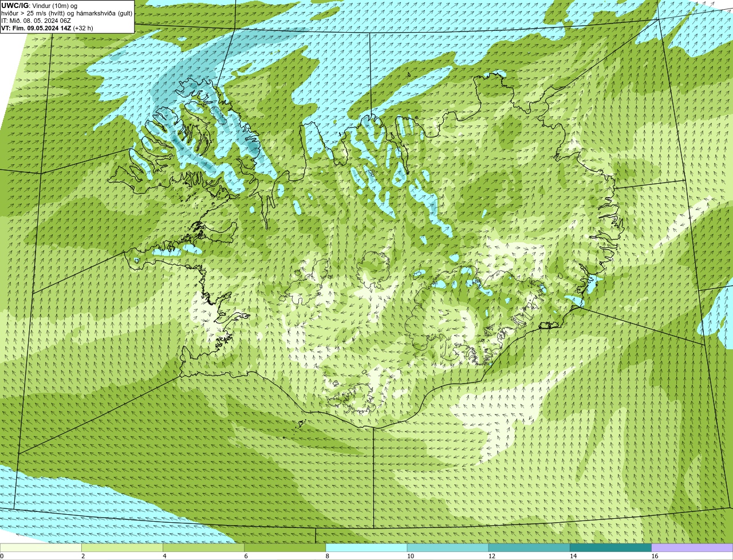Click the 'IT: Mið. 08. 05. 2024 06Z' line
The image size is (733, 560).
pos(36,21)
